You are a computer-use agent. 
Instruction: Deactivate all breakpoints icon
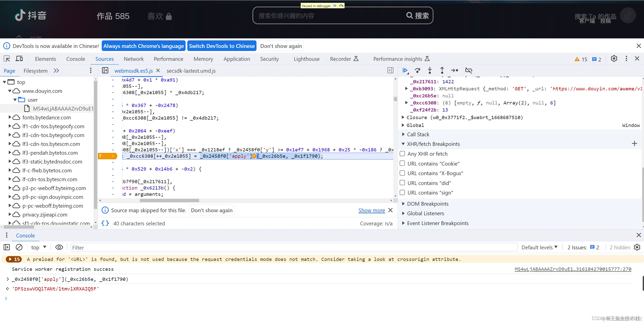pyautogui.click(x=469, y=70)
